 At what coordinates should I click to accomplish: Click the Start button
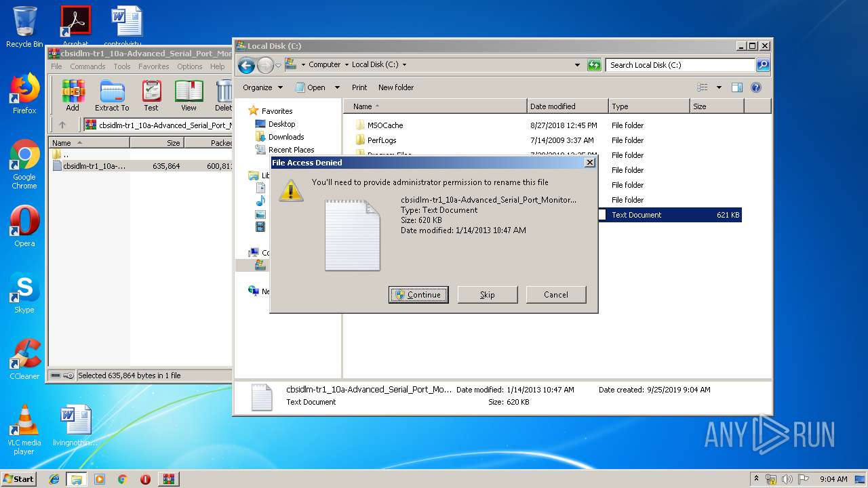pyautogui.click(x=19, y=479)
